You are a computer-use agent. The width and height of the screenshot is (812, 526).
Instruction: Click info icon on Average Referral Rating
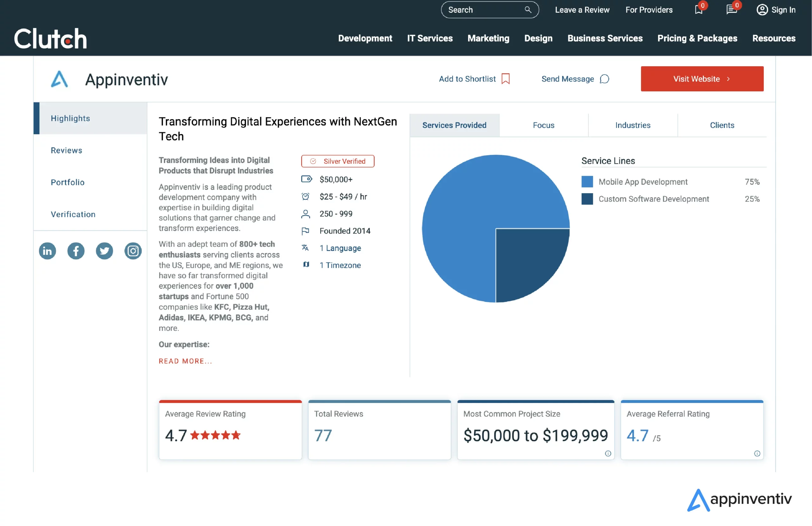(x=757, y=453)
